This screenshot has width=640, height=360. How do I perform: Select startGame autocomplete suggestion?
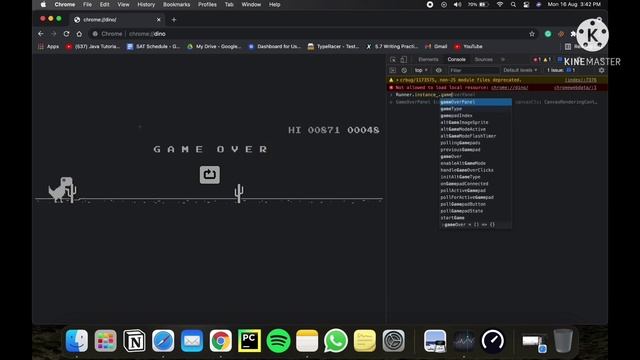pyautogui.click(x=476, y=218)
